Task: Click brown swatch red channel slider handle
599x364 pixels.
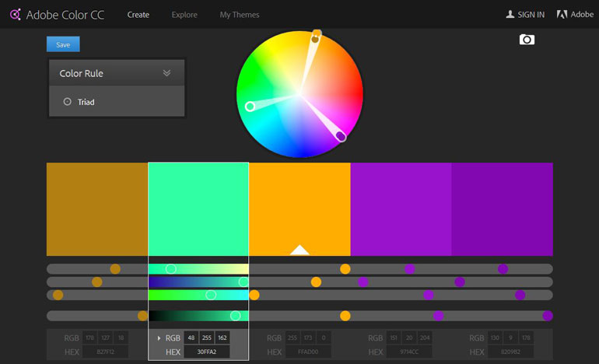Action: [115, 269]
